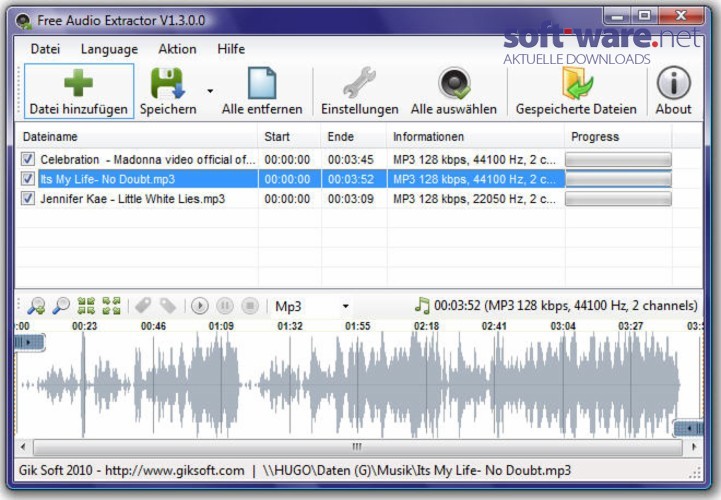Click the zoom out magnifier icon

[x=61, y=306]
